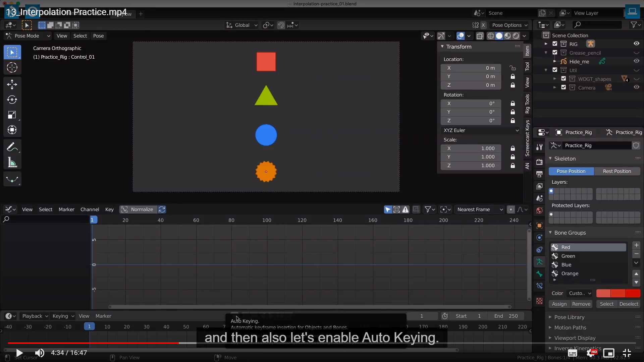Image resolution: width=644 pixels, height=362 pixels.
Task: Open the Bone properties tab icon
Action: pyautogui.click(x=539, y=274)
